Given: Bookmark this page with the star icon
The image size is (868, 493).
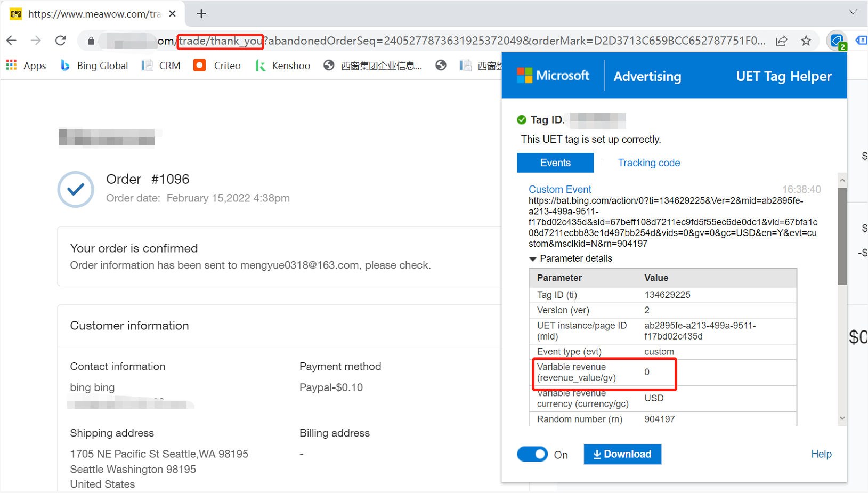Looking at the screenshot, I should (806, 41).
